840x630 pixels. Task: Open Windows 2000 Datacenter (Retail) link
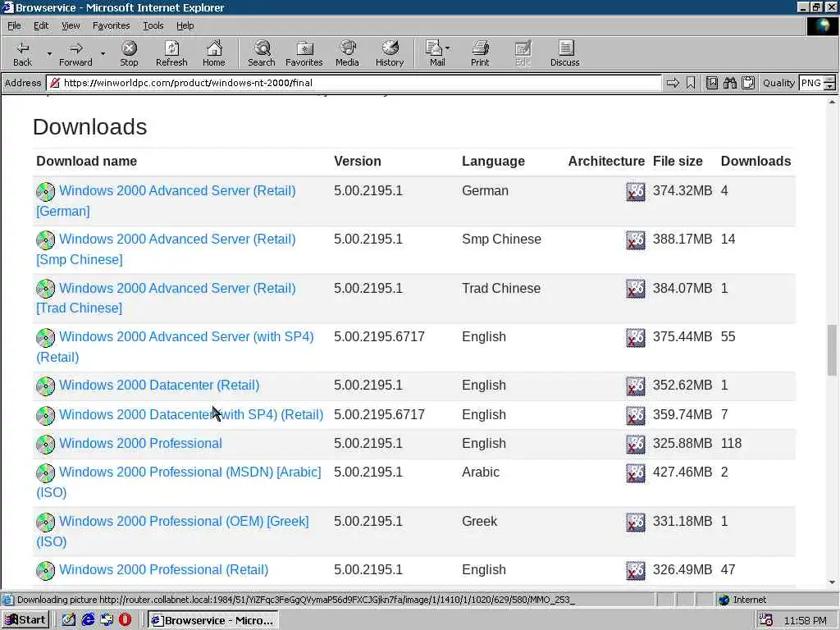click(x=159, y=386)
